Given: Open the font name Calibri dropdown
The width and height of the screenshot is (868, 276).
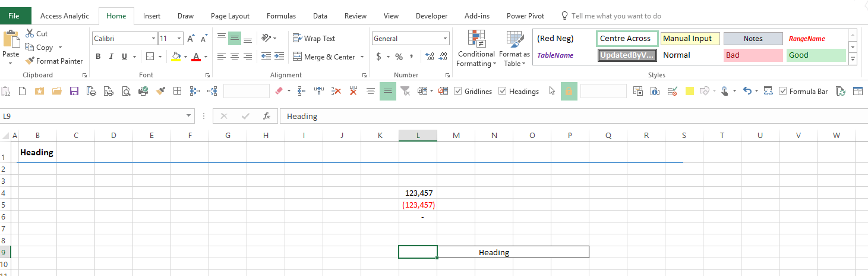Looking at the screenshot, I should coord(153,39).
